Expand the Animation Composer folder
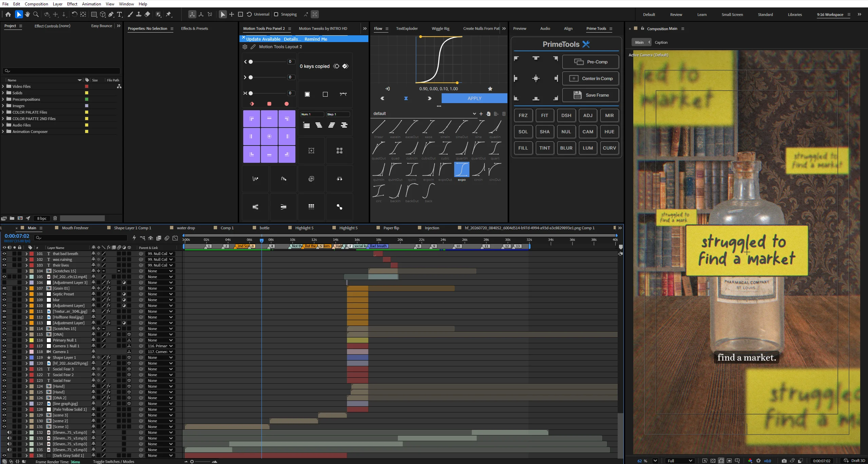 coord(3,132)
